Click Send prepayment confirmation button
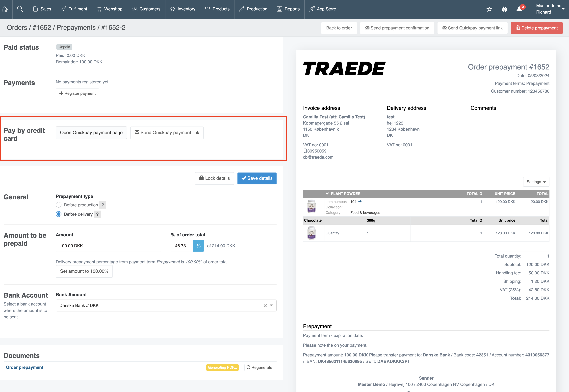Viewport: 569px width, 392px height. (397, 28)
